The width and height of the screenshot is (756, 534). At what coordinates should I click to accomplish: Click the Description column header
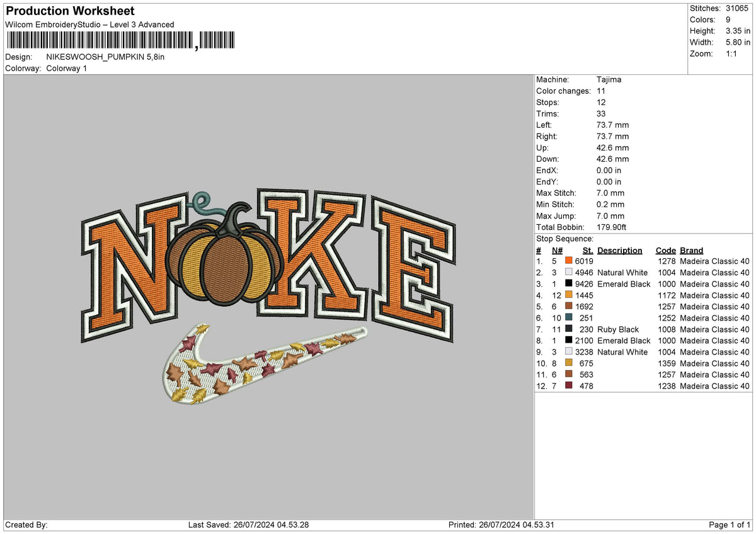pyautogui.click(x=620, y=250)
